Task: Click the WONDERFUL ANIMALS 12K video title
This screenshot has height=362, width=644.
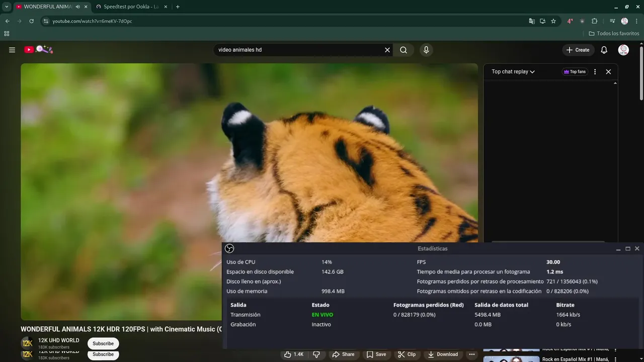Action: [121, 329]
